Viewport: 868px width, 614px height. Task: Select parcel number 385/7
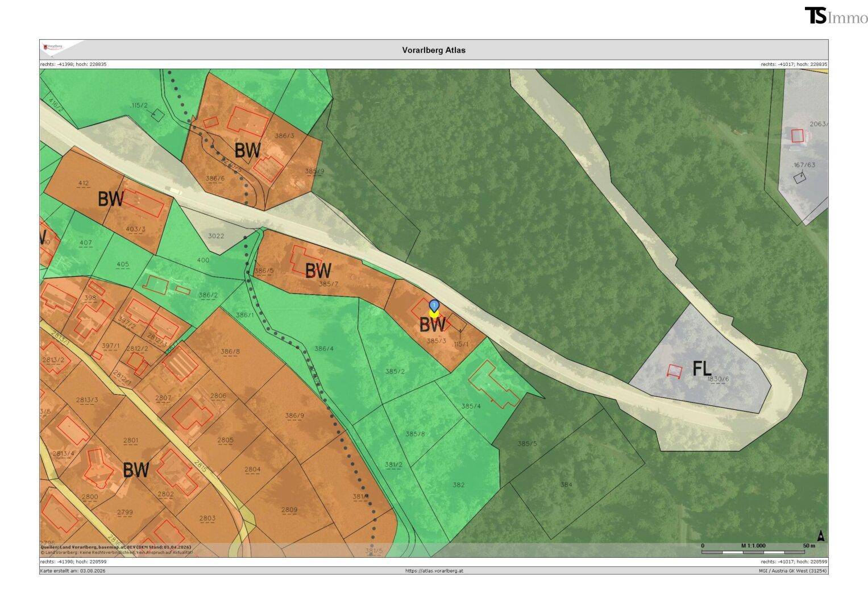tap(329, 284)
